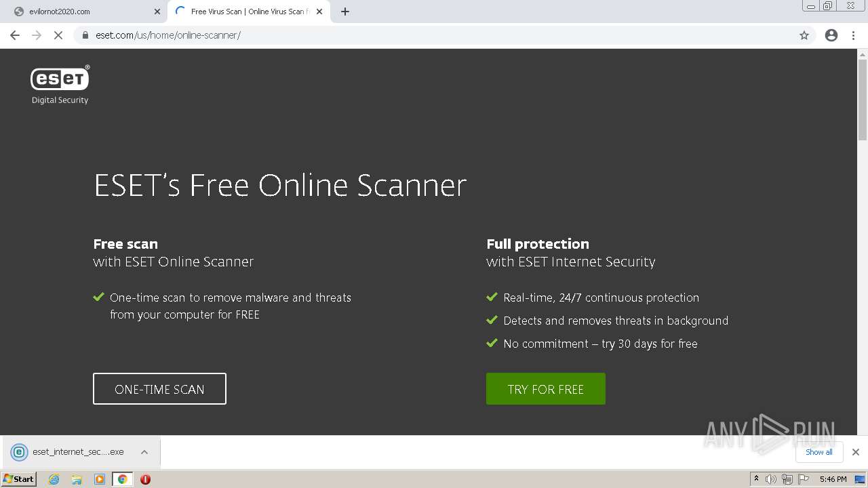The height and width of the screenshot is (488, 868).
Task: Open the downloaded eset_internet_sec exe file
Action: coord(68,452)
